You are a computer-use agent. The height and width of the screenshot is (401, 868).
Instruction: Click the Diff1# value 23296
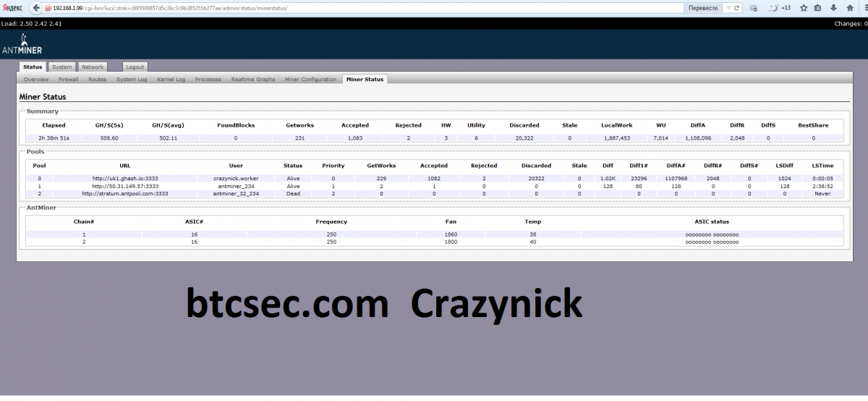point(639,178)
